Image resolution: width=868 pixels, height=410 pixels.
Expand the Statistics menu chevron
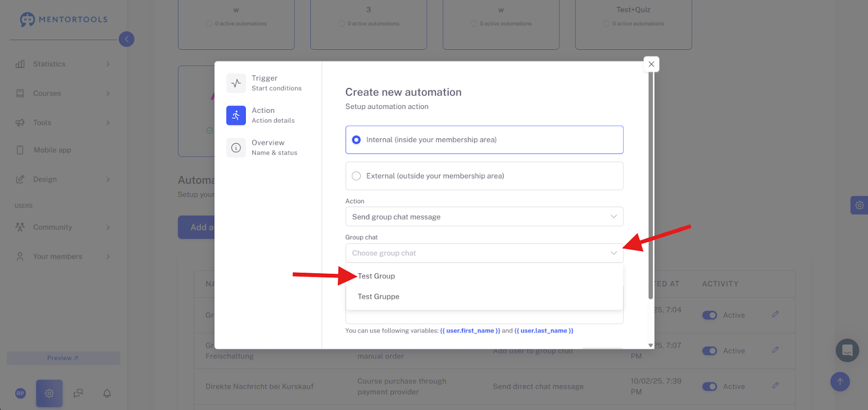pyautogui.click(x=108, y=64)
